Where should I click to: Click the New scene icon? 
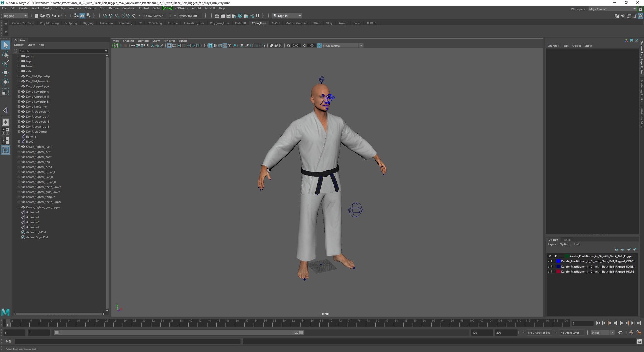37,16
